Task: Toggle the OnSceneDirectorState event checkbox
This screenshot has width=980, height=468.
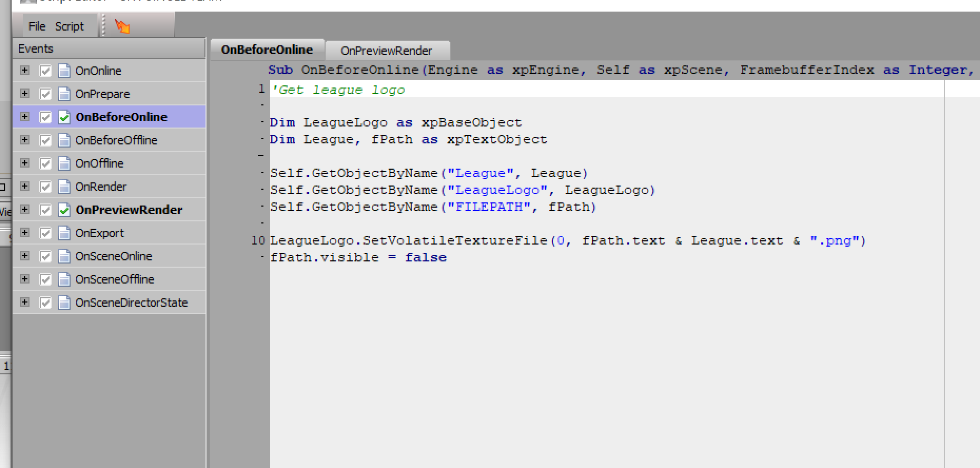Action: [45, 303]
